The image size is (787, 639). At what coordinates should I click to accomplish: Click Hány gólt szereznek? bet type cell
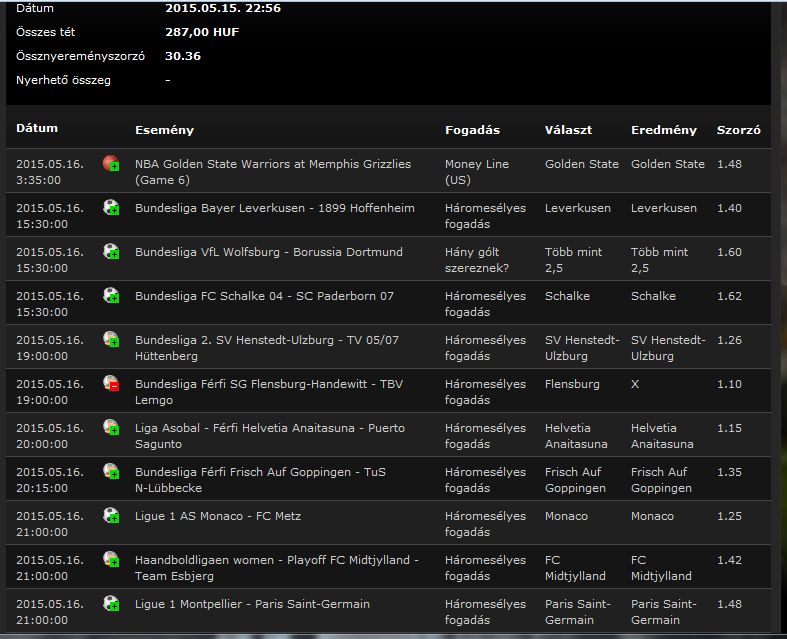pos(477,260)
